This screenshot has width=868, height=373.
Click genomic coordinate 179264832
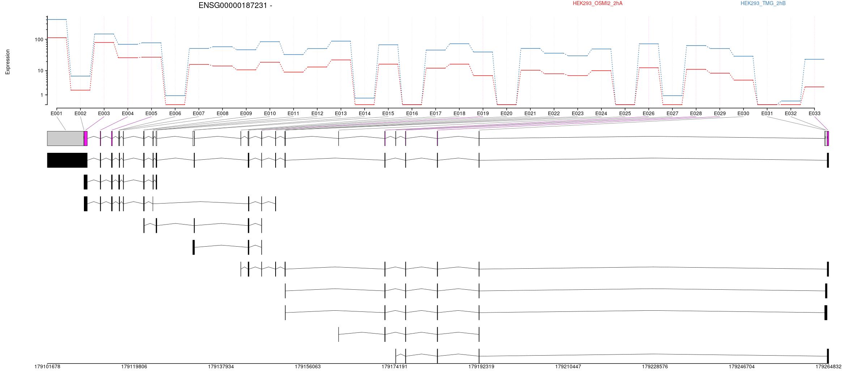829,366
